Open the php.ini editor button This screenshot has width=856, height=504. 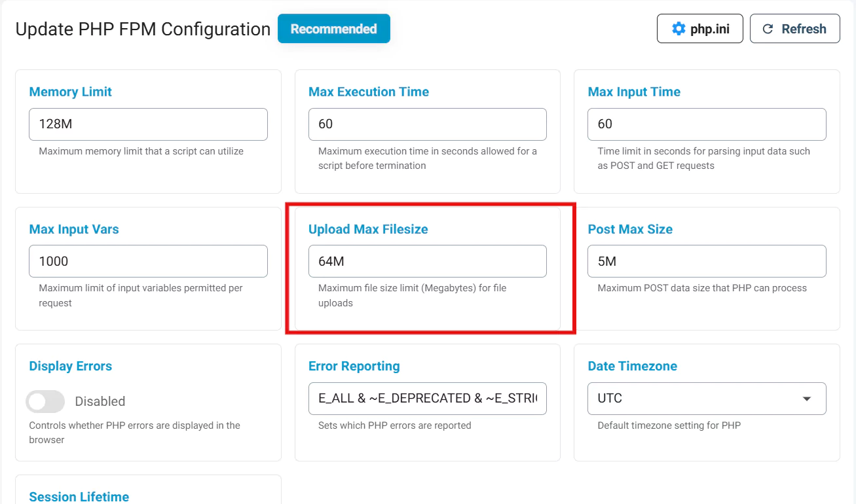699,29
